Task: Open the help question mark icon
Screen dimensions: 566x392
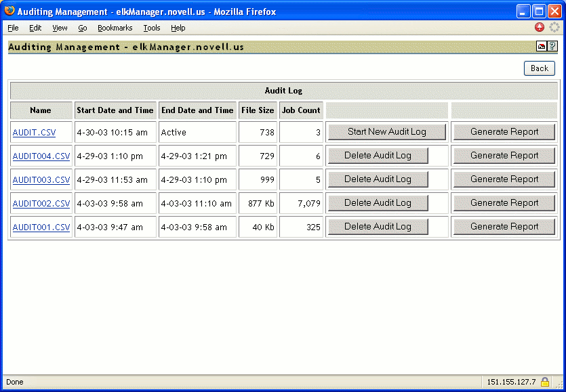Action: (552, 46)
